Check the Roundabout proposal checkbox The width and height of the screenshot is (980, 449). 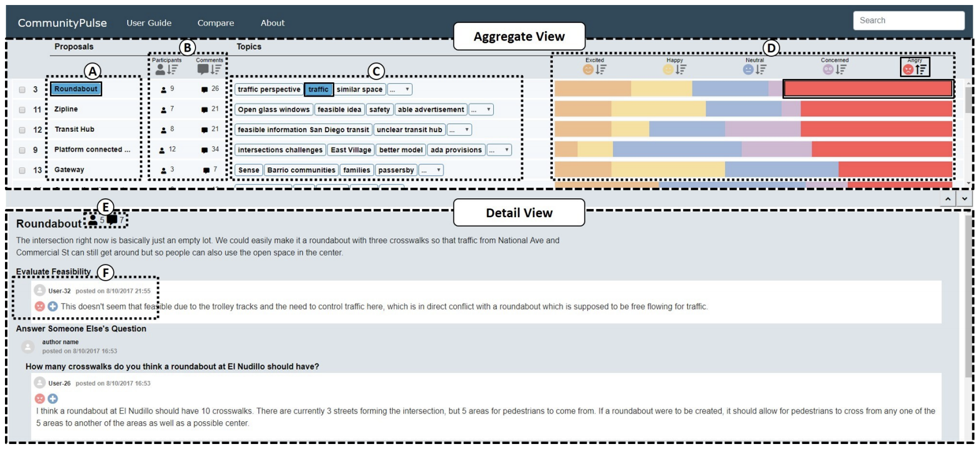[x=22, y=89]
